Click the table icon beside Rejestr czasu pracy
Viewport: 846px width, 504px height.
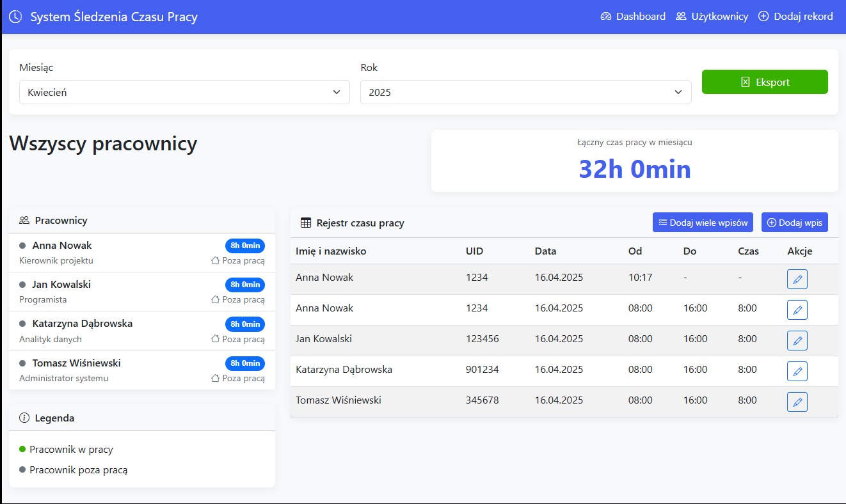click(306, 223)
